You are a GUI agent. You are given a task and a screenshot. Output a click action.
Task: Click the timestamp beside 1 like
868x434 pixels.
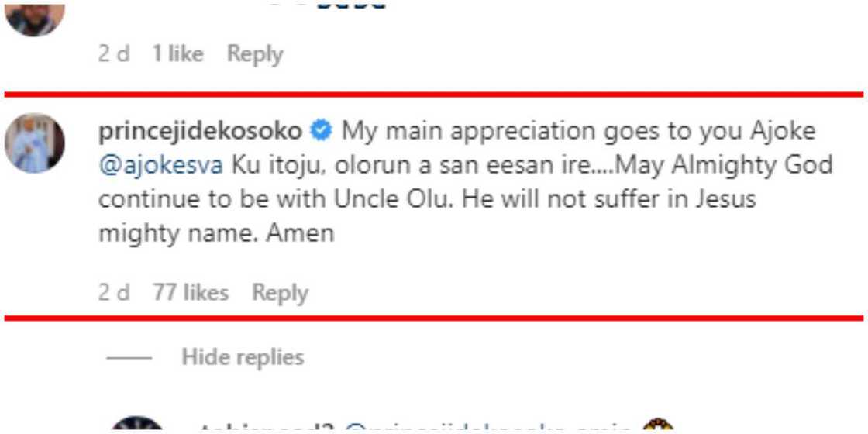[x=114, y=54]
